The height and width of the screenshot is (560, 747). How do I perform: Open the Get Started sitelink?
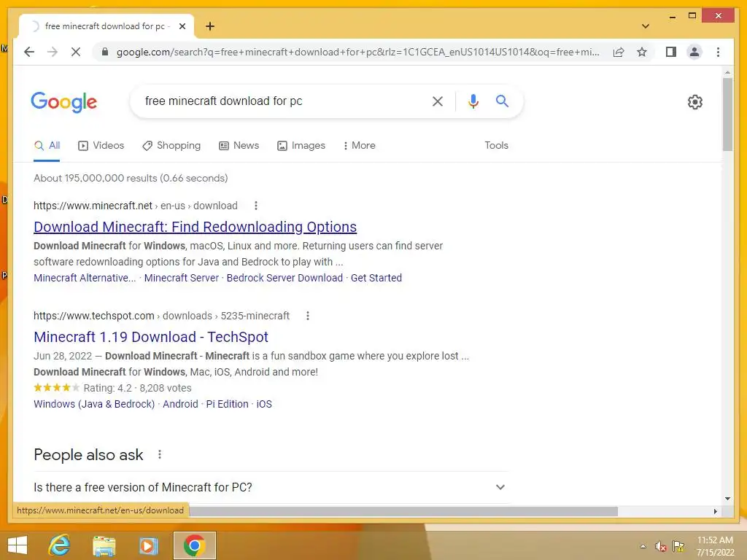click(x=376, y=278)
